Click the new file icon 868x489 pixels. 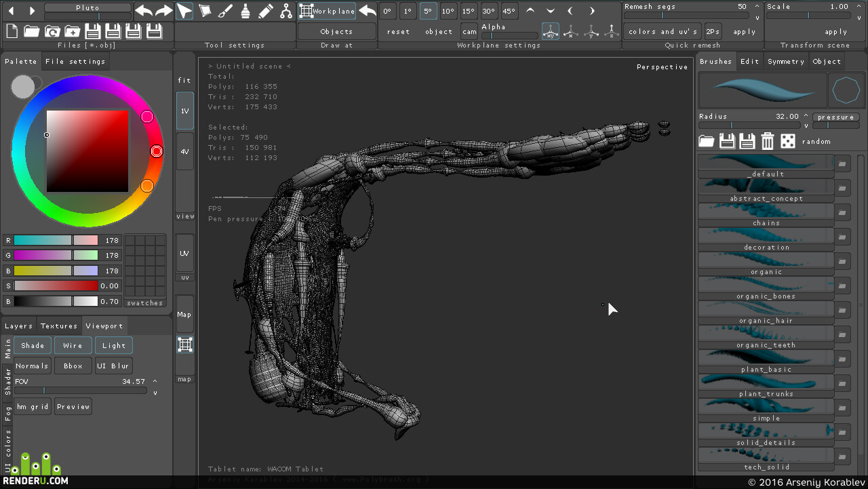12,31
